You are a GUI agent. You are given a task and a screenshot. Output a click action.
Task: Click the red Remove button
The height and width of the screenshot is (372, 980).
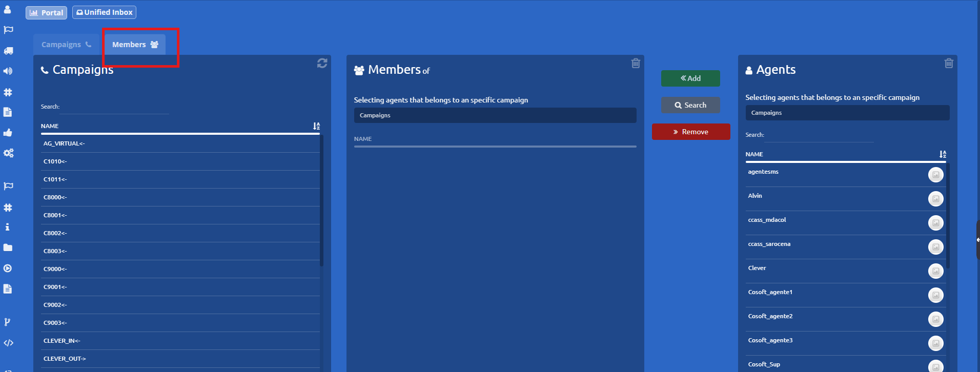[x=690, y=132]
